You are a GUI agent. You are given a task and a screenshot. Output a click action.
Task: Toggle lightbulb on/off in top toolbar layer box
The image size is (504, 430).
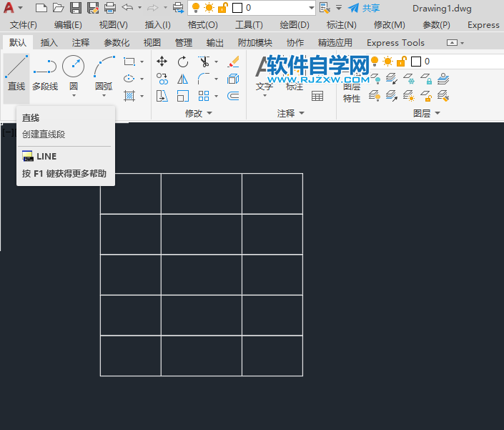196,8
